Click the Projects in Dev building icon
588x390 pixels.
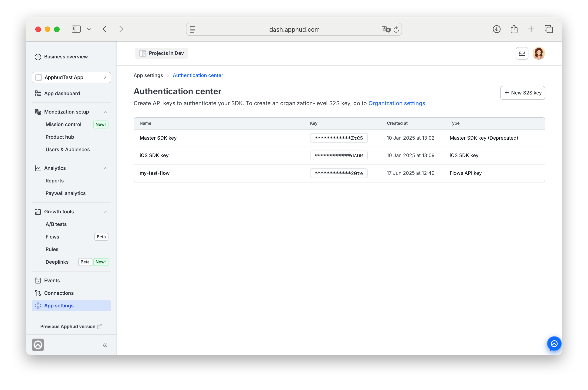(x=143, y=53)
